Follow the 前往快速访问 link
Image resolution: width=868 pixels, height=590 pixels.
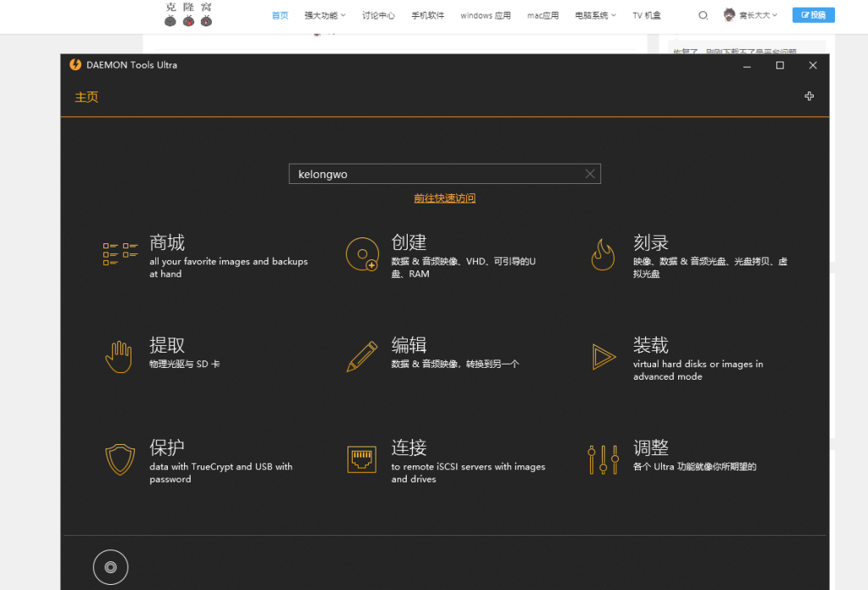[x=444, y=198]
